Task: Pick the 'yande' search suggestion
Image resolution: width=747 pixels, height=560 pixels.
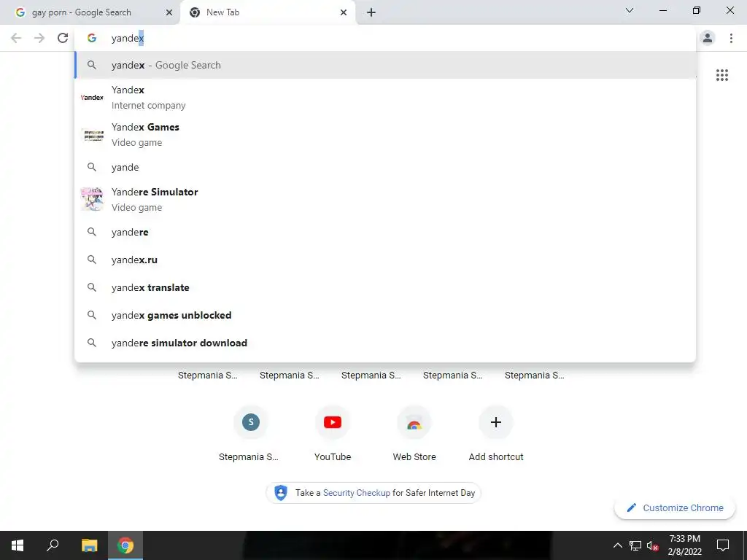Action: [x=385, y=167]
